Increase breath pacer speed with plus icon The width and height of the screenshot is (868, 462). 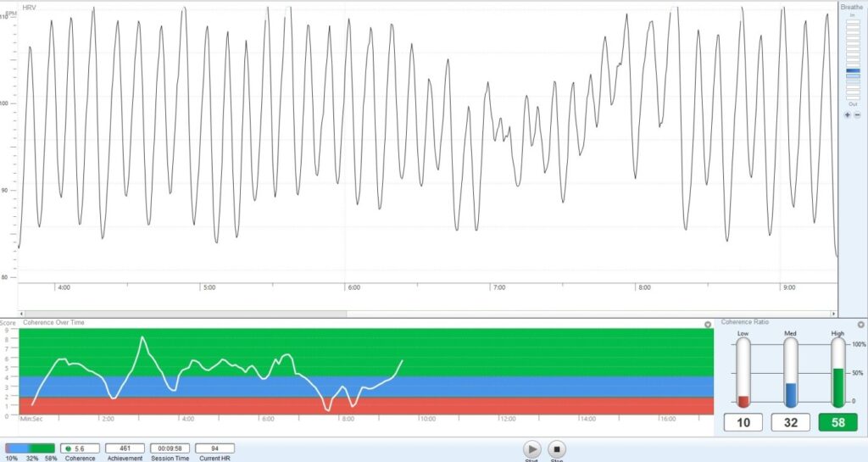pos(847,114)
